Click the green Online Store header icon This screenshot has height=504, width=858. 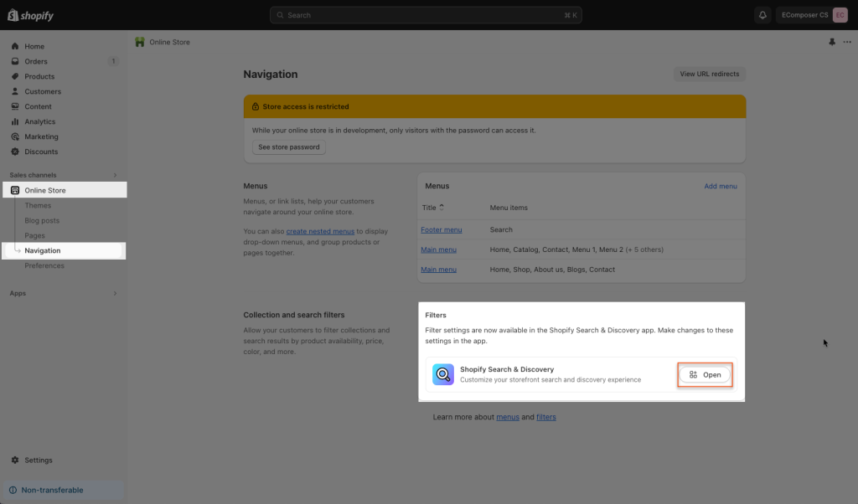(x=140, y=42)
